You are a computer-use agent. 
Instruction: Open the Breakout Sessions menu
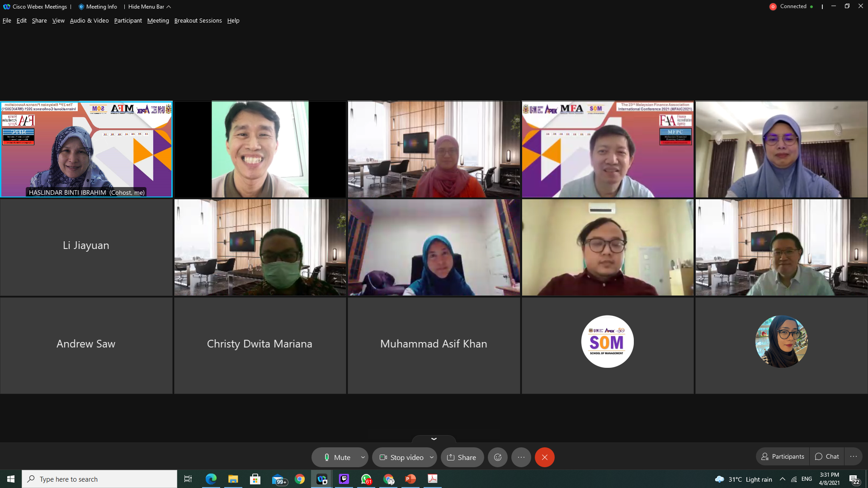(198, 21)
